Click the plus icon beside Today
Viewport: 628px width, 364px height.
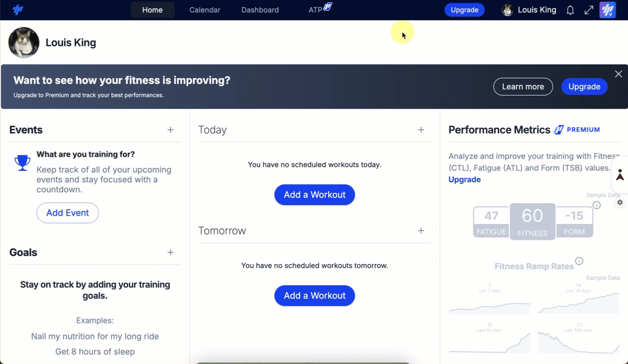coord(421,130)
